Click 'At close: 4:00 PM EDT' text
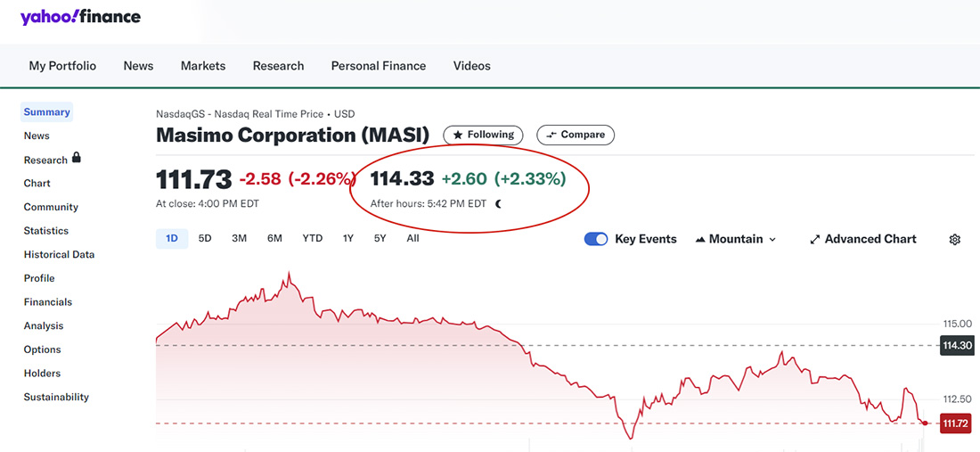980x452 pixels. tap(208, 203)
